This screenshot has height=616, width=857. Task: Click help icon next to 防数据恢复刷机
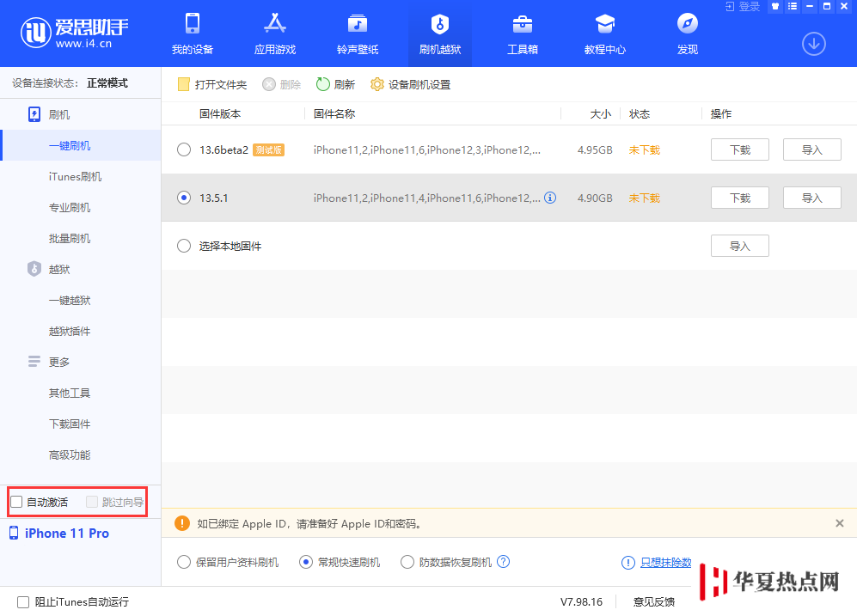(504, 561)
